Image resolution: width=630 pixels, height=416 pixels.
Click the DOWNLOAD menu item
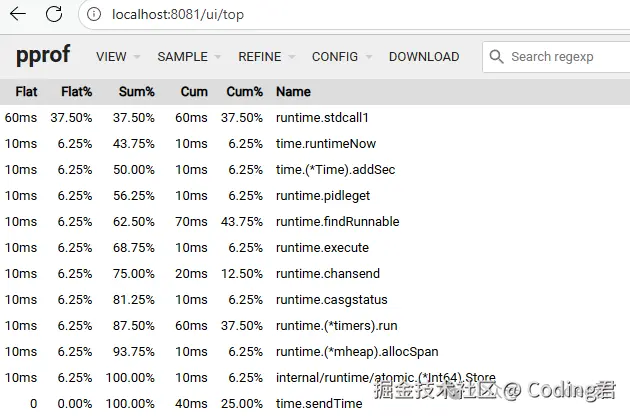pos(424,57)
